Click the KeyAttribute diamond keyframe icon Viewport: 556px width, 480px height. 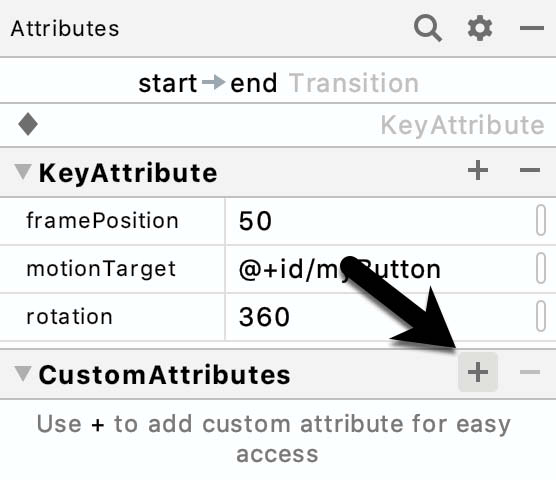tap(28, 124)
